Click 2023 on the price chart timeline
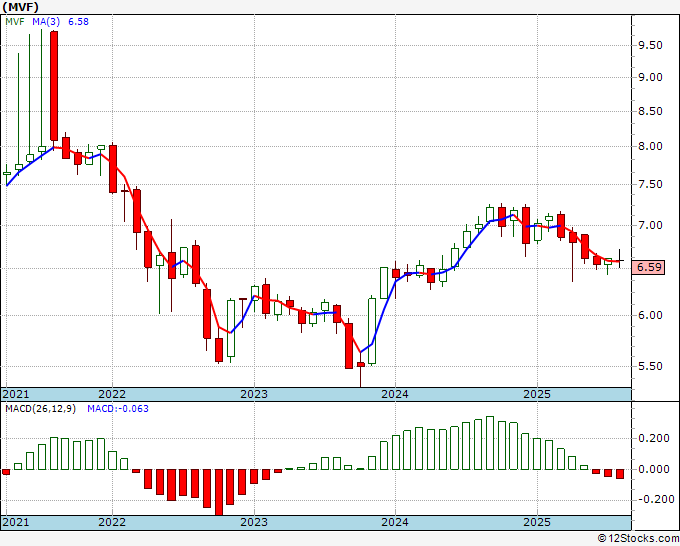680x546 pixels. pos(254,394)
